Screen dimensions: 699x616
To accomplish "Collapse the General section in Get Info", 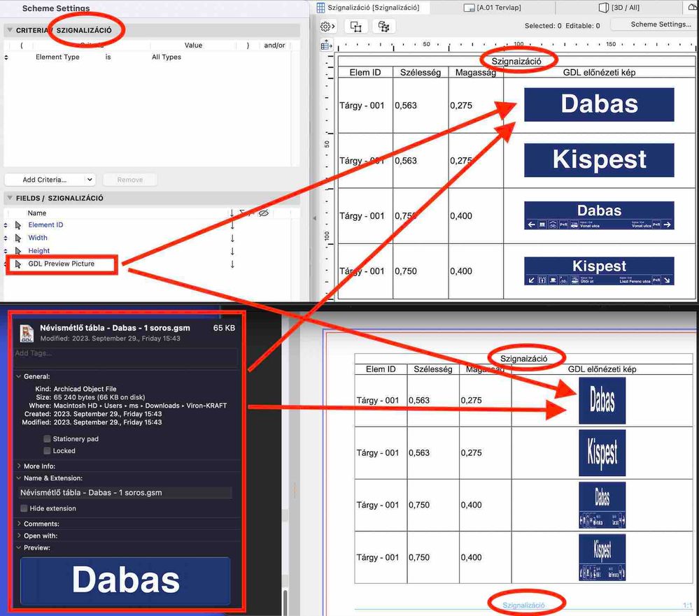I will click(19, 376).
